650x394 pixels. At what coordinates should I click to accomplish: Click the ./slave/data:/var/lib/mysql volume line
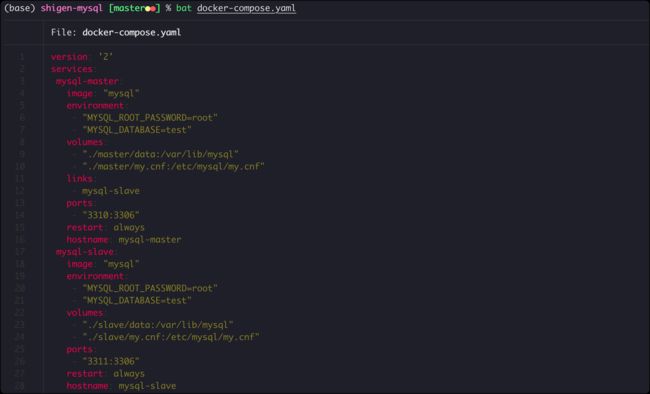pyautogui.click(x=158, y=325)
